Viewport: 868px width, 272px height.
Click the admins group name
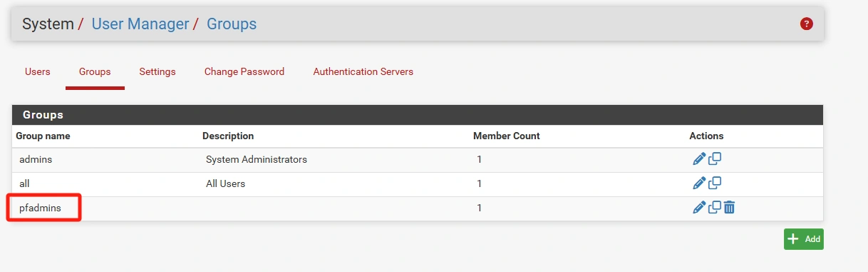click(36, 159)
